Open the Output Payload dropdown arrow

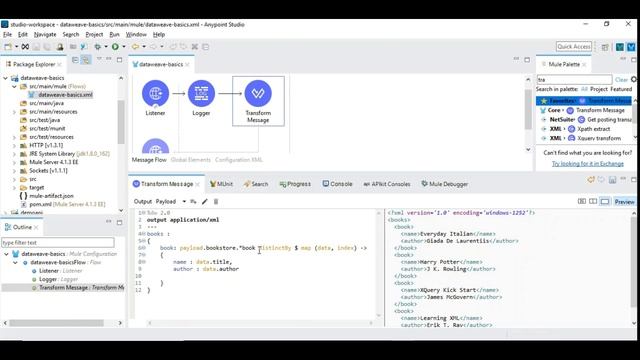[184, 201]
